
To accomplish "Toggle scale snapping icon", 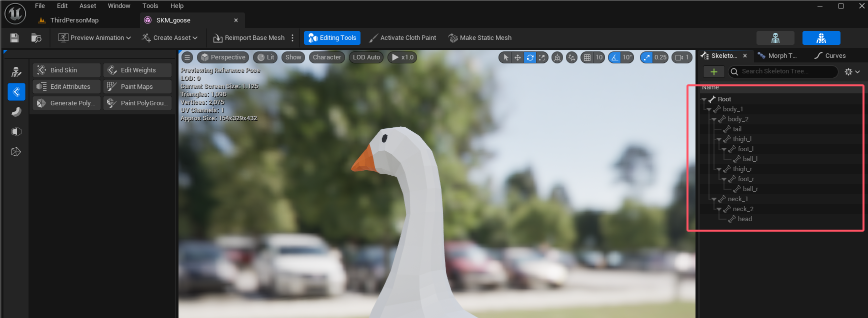I will point(647,57).
